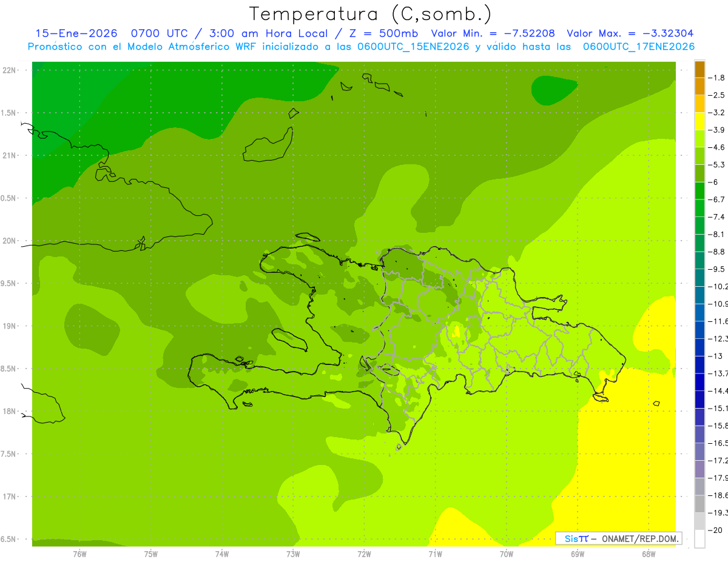Pick the lime swatch between -3.9 and -4.6
Image resolution: width=728 pixels, height=562 pixels.
coord(699,139)
